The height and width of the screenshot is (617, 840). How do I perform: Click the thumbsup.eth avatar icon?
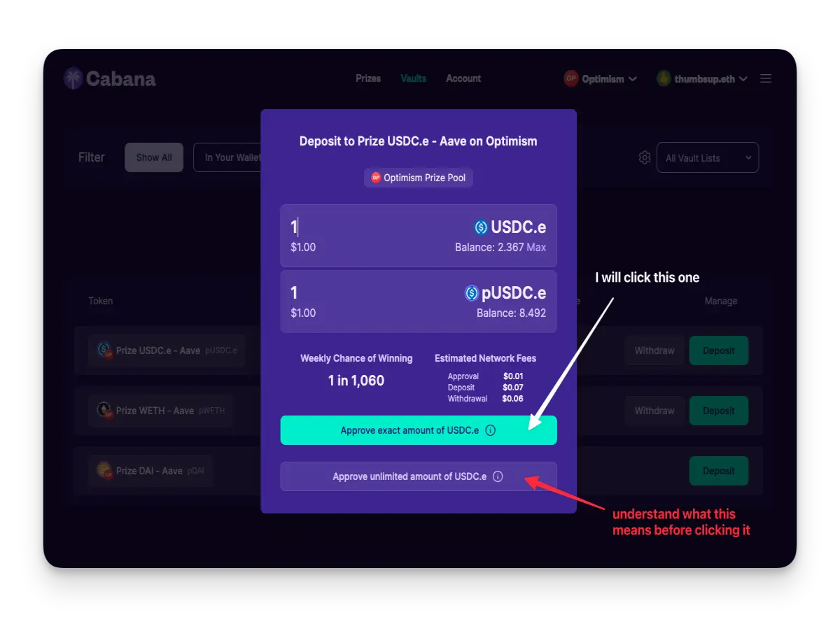664,78
